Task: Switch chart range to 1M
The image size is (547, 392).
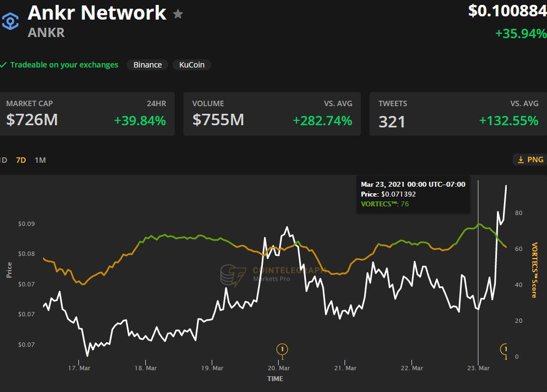Action: tap(40, 160)
